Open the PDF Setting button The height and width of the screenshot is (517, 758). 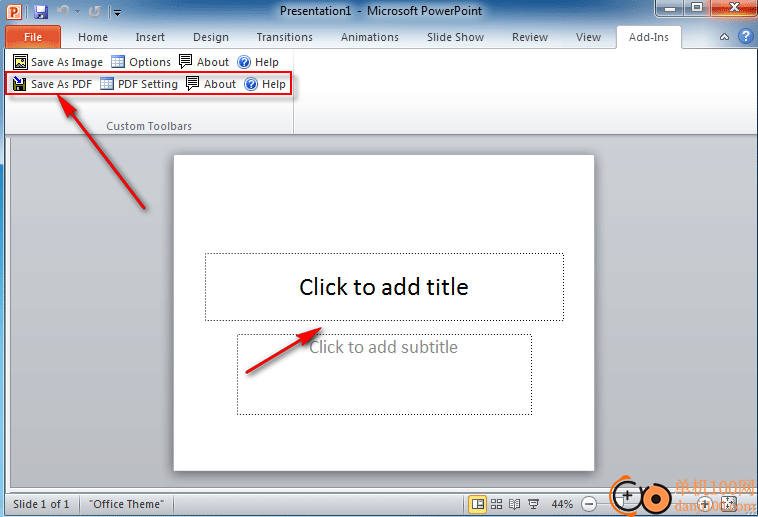click(x=139, y=84)
